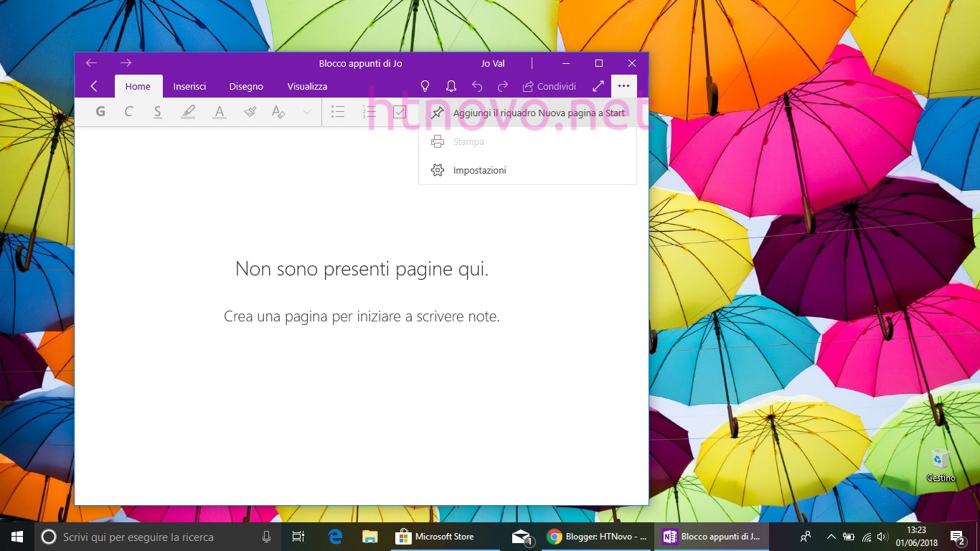Open the ellipsis overflow menu
The height and width of the screenshot is (551, 980).
(x=623, y=86)
